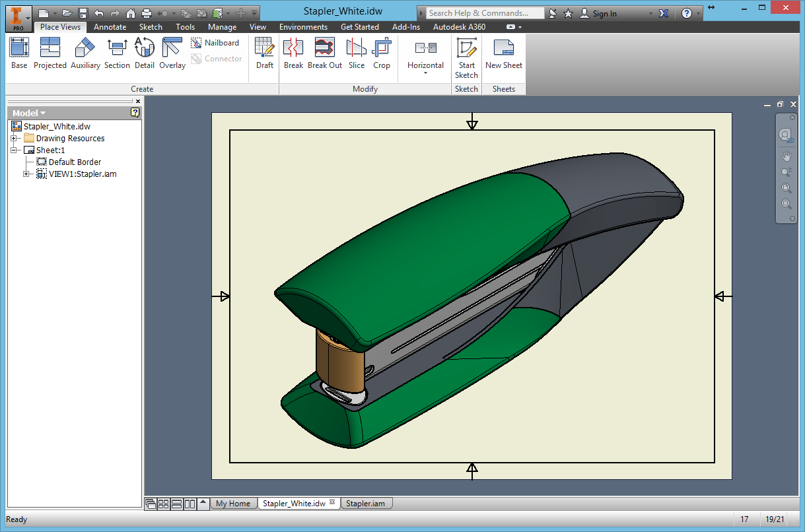This screenshot has height=532, width=805.
Task: Start a new sketch
Action: (x=466, y=57)
